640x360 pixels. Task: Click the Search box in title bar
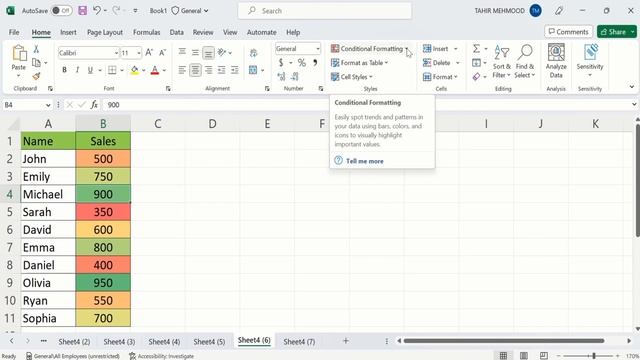coord(325,11)
